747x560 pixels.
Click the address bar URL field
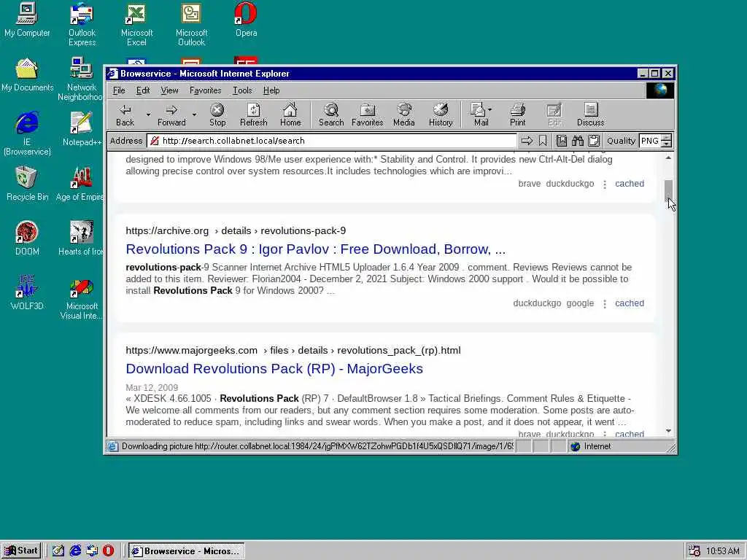click(x=332, y=141)
